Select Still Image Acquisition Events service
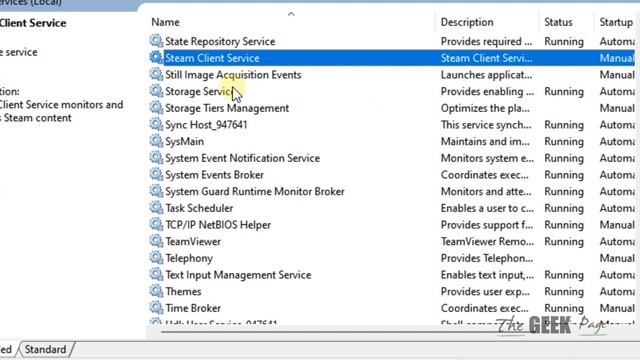The image size is (640, 360). [x=233, y=75]
